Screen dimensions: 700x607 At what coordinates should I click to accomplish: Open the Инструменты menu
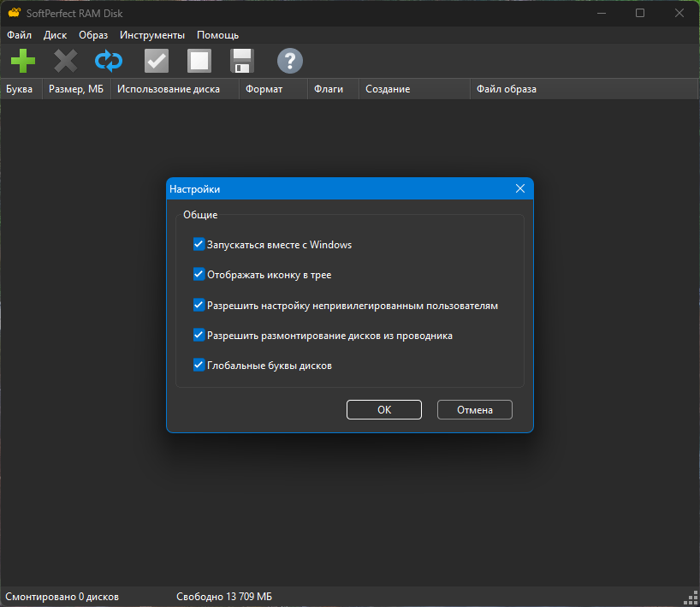point(152,35)
